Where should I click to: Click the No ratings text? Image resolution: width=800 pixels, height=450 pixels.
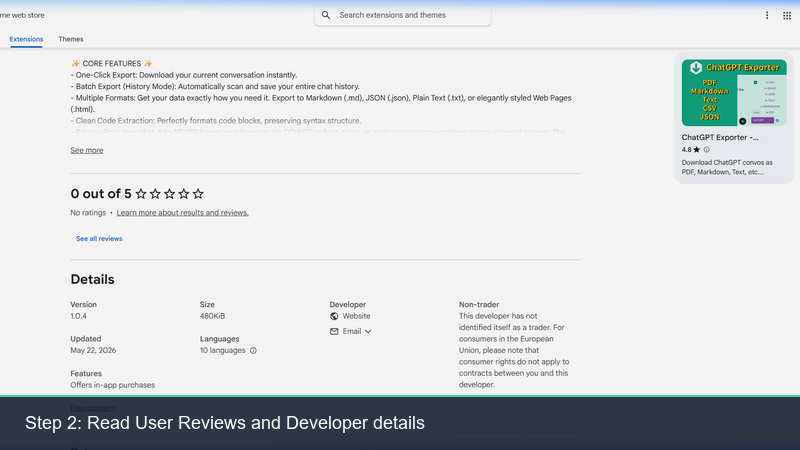88,213
